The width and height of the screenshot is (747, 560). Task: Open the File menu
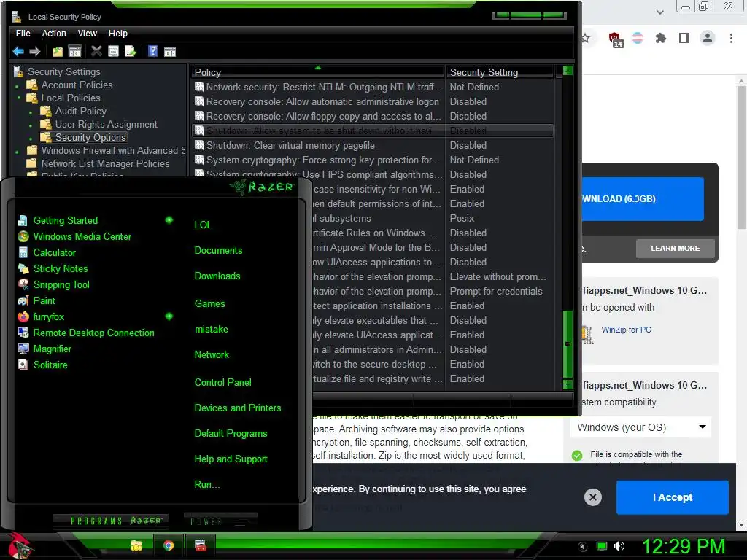pyautogui.click(x=23, y=34)
